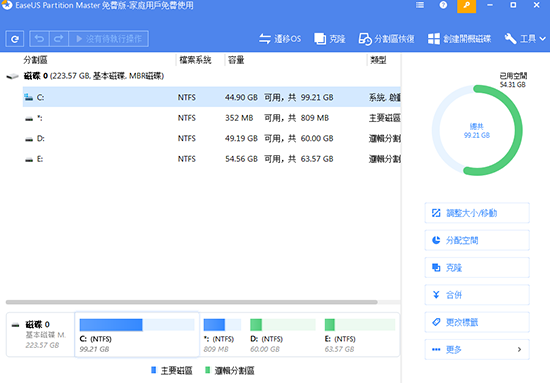Open the help question mark icon

[443, 5]
